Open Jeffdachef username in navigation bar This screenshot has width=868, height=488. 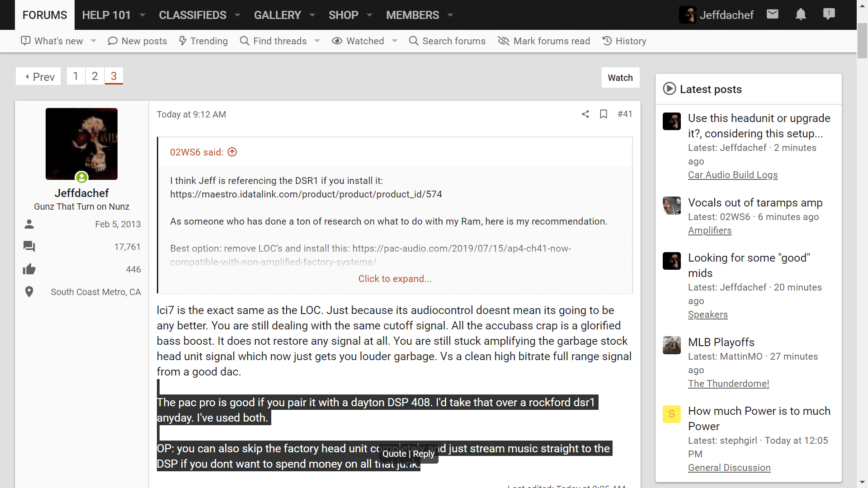(x=726, y=15)
